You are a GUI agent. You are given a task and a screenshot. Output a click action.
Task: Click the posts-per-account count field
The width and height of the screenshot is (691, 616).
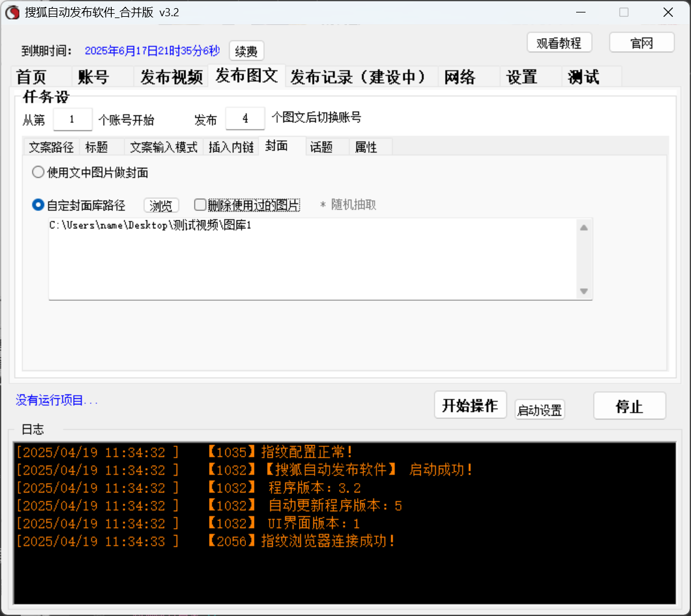[x=245, y=119]
